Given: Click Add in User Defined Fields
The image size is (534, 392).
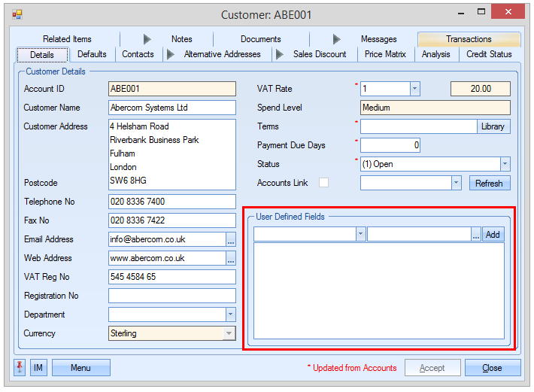Looking at the screenshot, I should click(493, 235).
